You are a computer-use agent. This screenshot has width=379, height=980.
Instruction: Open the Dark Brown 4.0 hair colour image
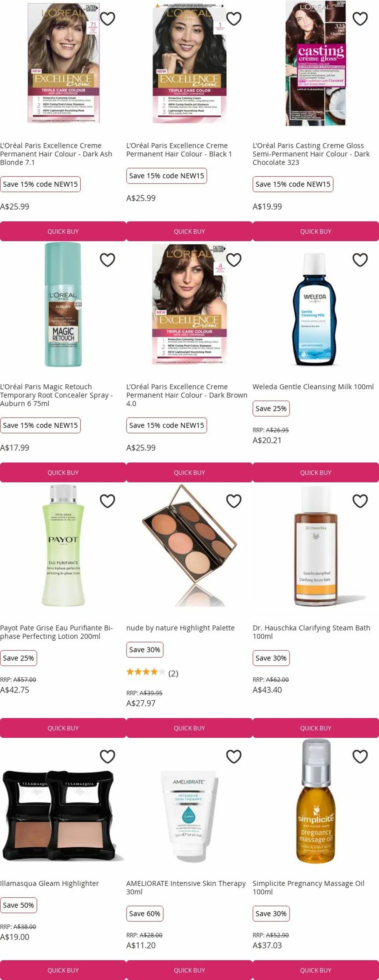click(x=189, y=304)
